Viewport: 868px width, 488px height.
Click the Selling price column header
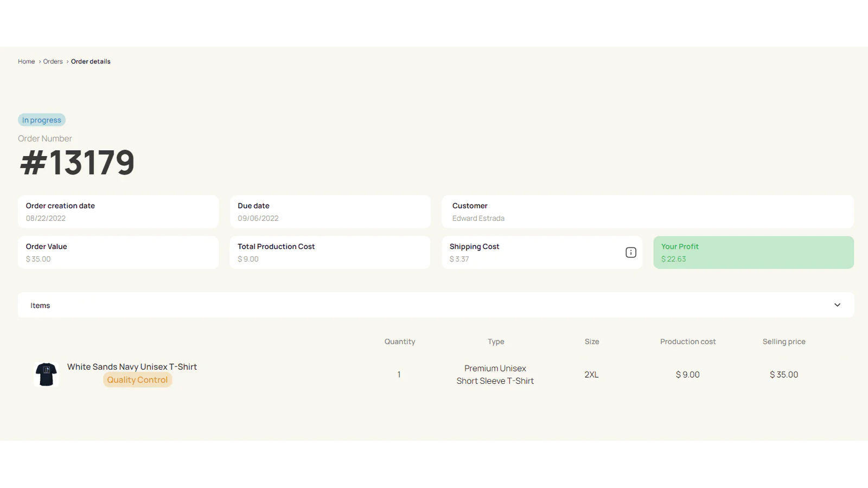(x=783, y=342)
